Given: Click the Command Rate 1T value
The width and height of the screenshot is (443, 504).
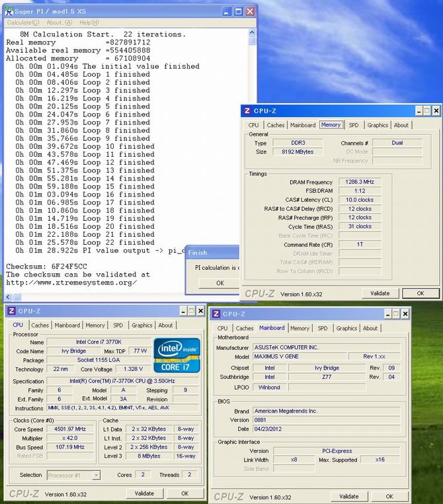Looking at the screenshot, I should [x=360, y=245].
